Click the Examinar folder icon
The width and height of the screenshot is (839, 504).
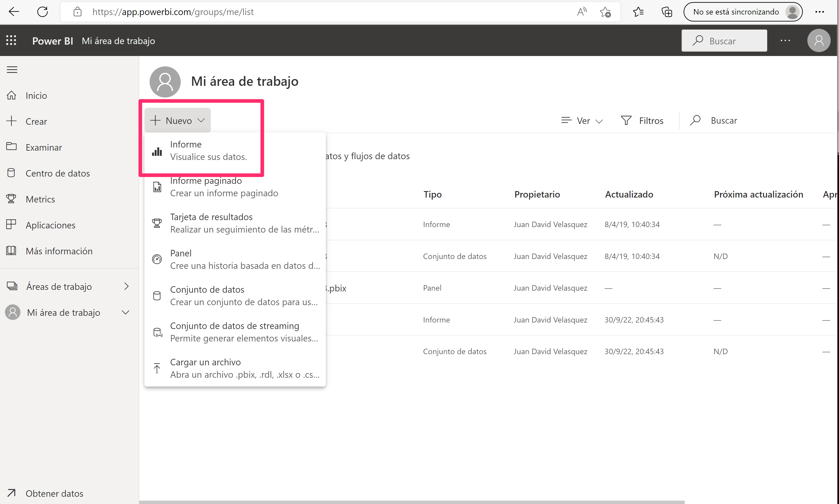[x=12, y=147]
